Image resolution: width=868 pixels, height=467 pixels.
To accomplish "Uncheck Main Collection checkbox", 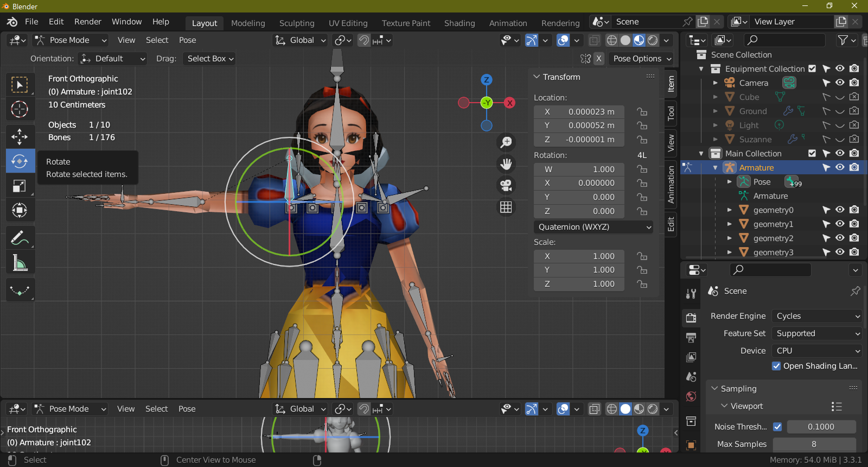I will pos(812,153).
